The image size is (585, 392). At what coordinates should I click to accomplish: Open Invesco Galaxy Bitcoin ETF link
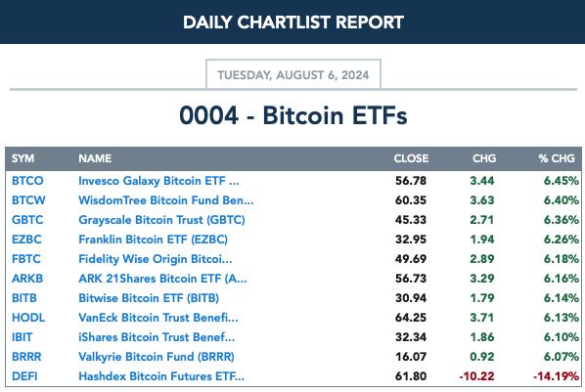click(x=158, y=181)
